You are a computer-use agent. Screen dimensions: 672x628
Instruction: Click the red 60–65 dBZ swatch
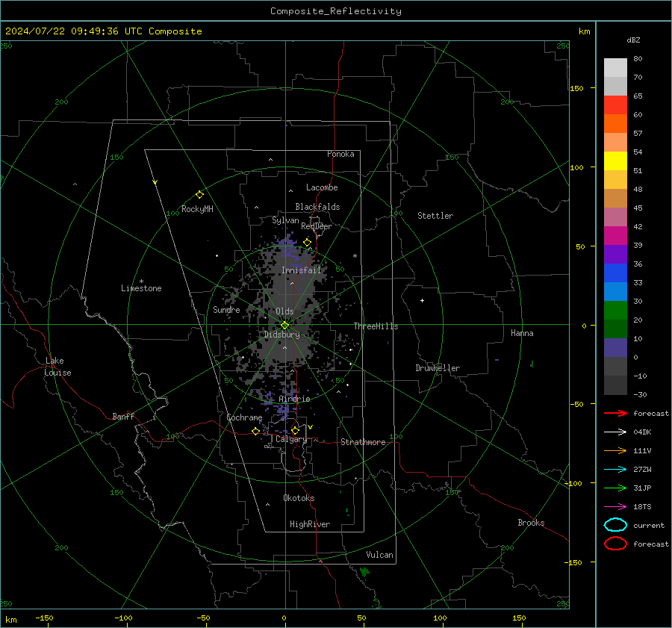[615, 105]
